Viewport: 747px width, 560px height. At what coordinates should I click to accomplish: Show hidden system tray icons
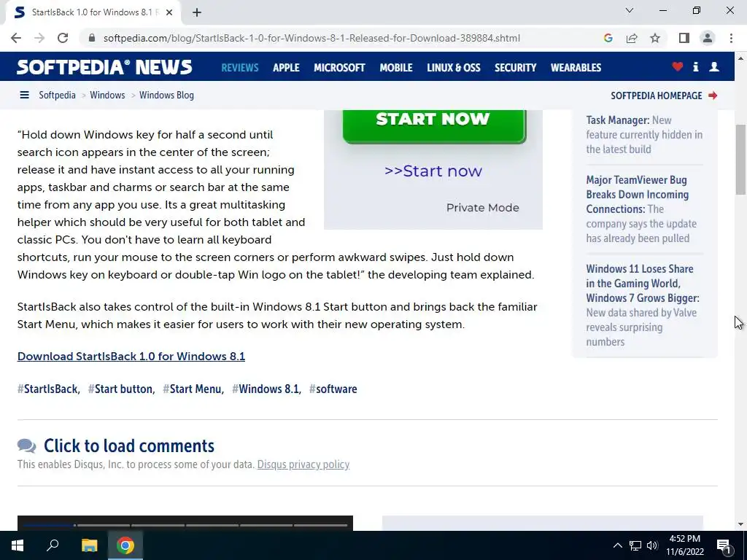(x=617, y=545)
